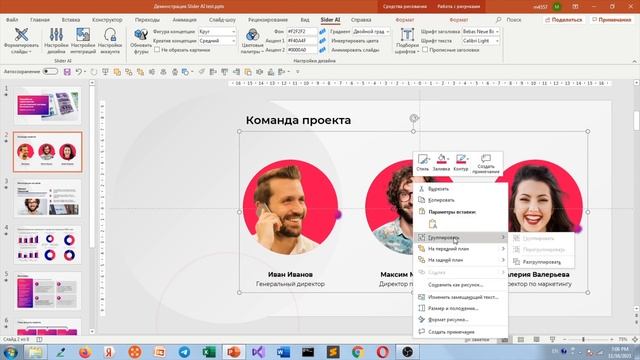Screen dimensions: 640x360
Task: Click the Примечания button at top right
Action: pyautogui.click(x=611, y=20)
